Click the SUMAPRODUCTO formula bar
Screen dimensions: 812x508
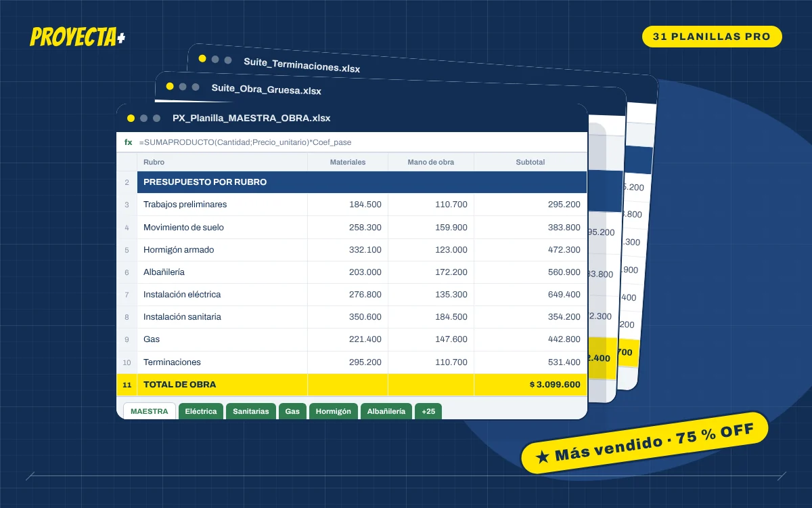(x=352, y=142)
